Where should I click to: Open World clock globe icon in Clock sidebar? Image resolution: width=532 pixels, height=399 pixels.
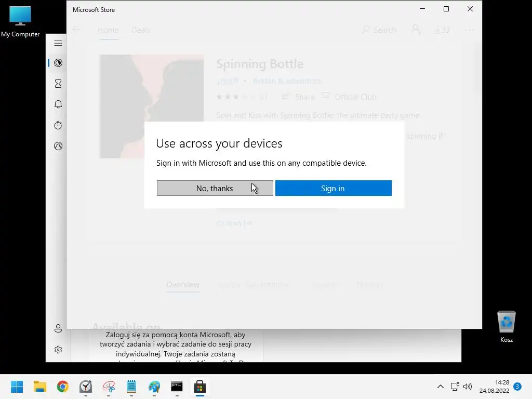[58, 146]
